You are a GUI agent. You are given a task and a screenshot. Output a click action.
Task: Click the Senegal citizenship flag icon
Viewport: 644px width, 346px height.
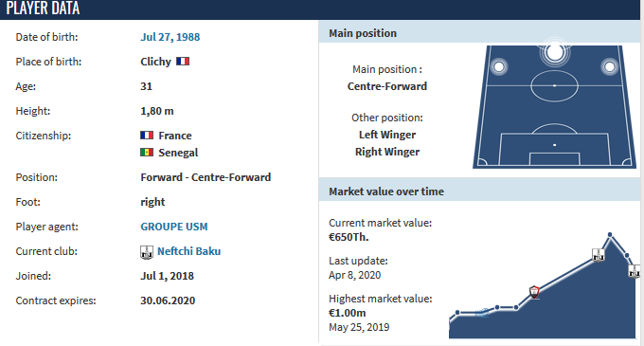147,153
